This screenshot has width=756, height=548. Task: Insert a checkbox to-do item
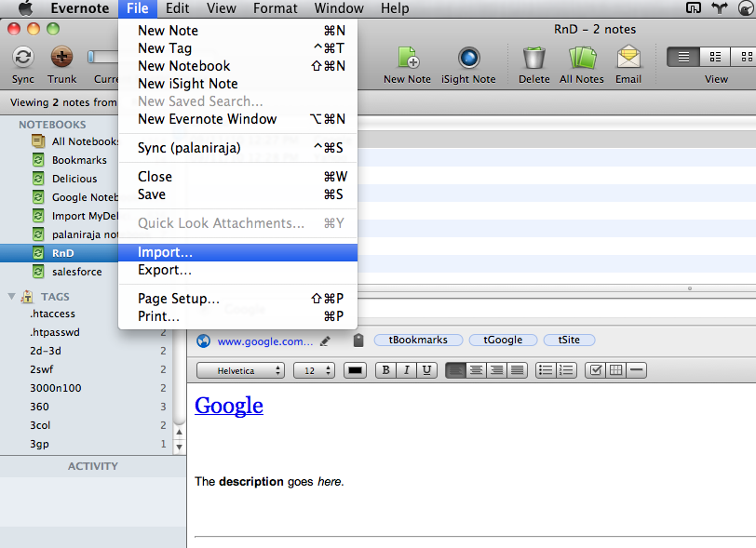pyautogui.click(x=596, y=370)
